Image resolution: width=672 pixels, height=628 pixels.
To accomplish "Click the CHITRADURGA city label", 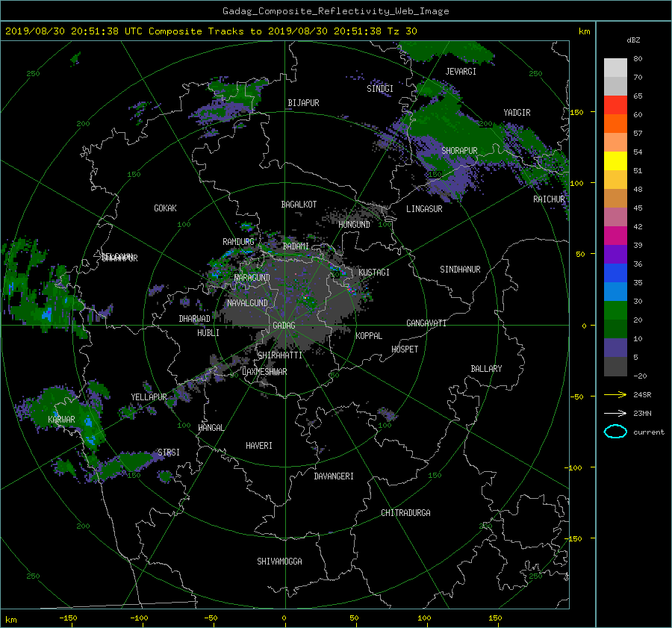I will click(405, 513).
